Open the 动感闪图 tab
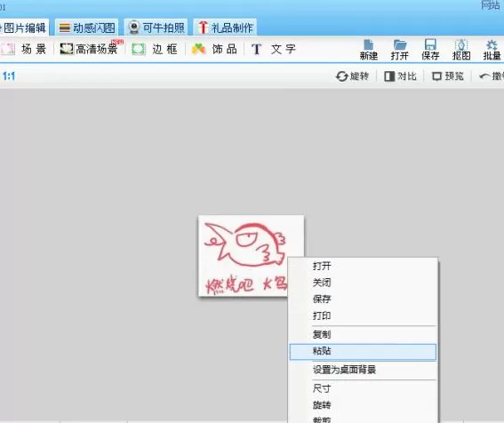This screenshot has width=504, height=423. click(x=87, y=28)
